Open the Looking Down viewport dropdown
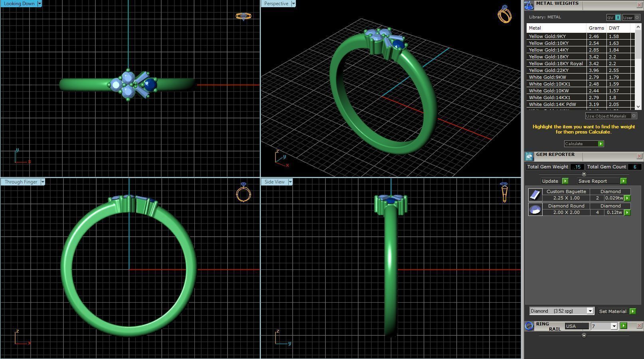Screen dimensions: 644x359 pos(40,4)
